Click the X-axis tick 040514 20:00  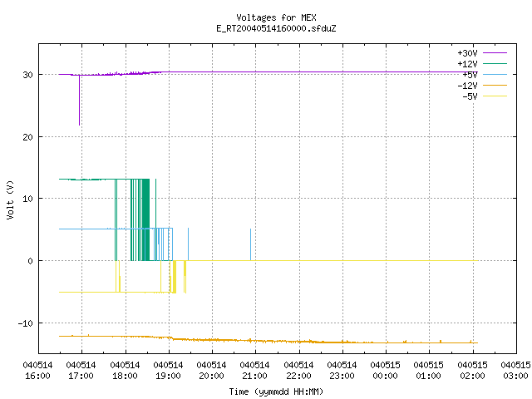coord(211,371)
